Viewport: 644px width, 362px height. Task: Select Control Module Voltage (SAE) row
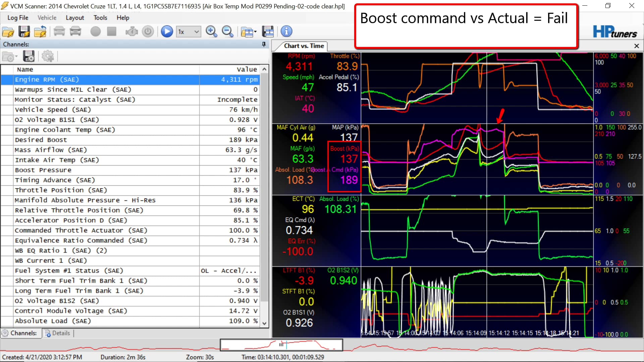pyautogui.click(x=130, y=311)
